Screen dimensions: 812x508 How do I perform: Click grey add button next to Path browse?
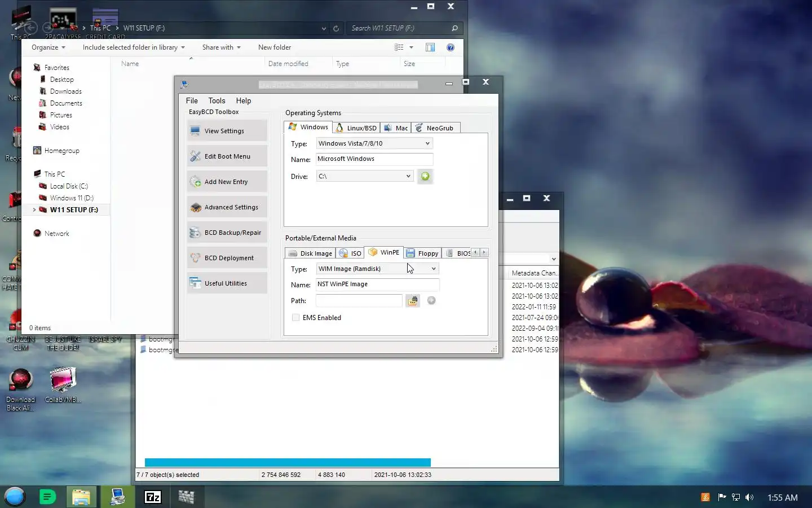[x=431, y=300]
